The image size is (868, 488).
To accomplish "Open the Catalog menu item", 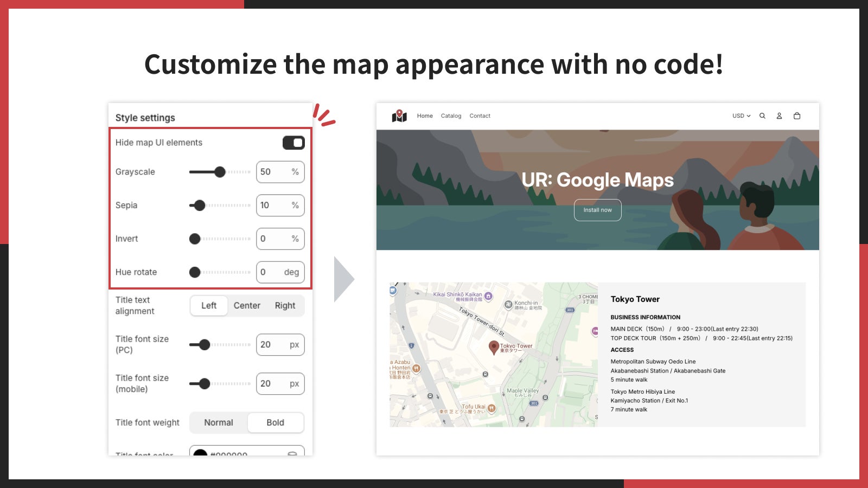I will [451, 116].
